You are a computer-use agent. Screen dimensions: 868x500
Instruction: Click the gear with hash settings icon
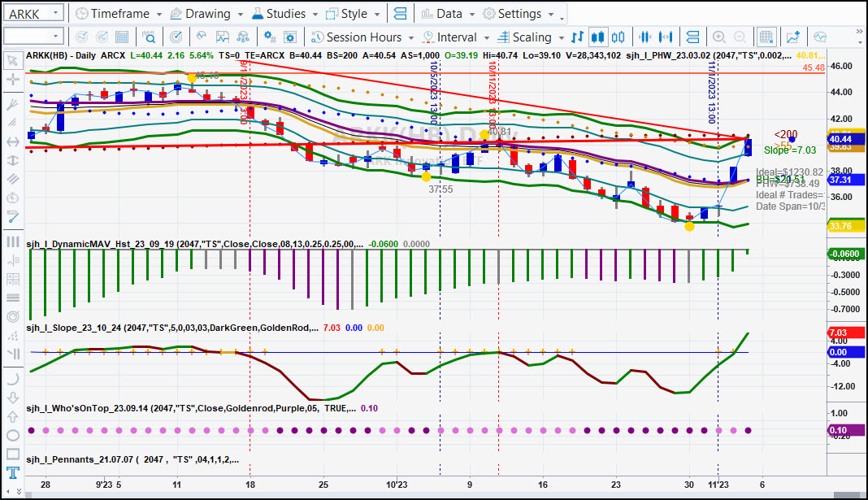tap(270, 37)
